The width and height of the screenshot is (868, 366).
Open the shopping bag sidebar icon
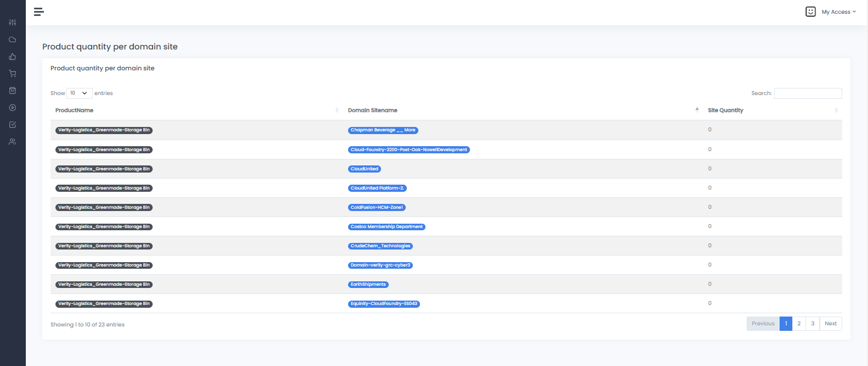(13, 91)
